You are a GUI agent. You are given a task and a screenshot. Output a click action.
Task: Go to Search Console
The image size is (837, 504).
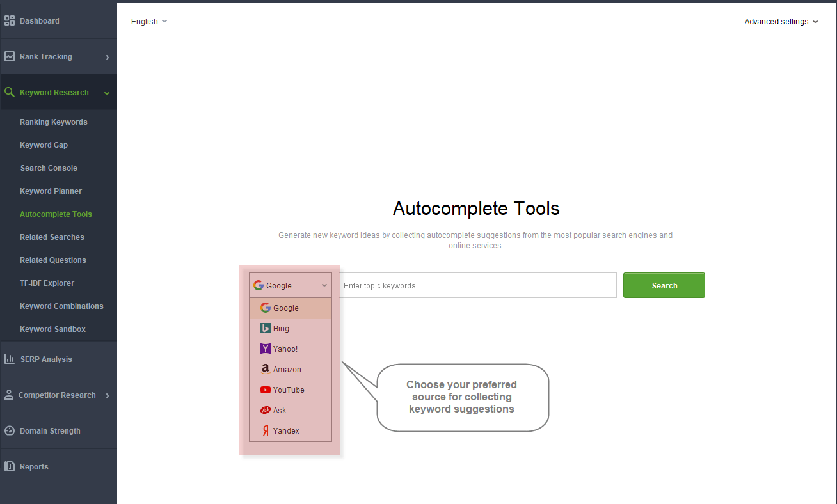click(49, 168)
